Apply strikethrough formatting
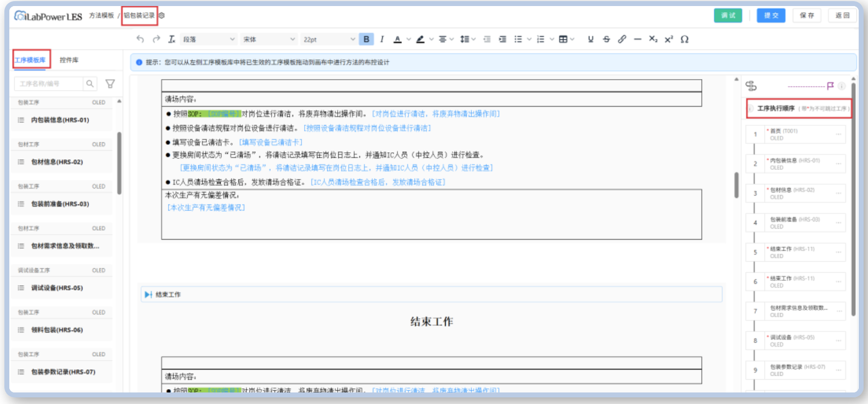 pyautogui.click(x=606, y=39)
